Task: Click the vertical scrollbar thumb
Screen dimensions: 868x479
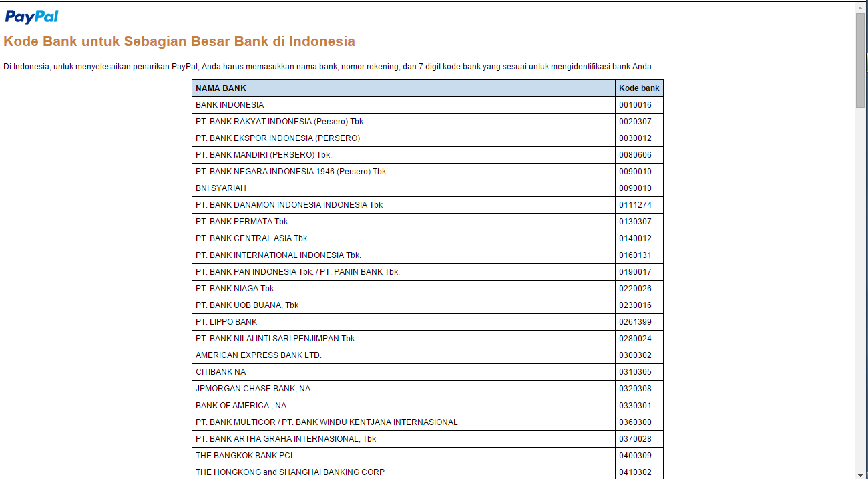Action: (860, 59)
